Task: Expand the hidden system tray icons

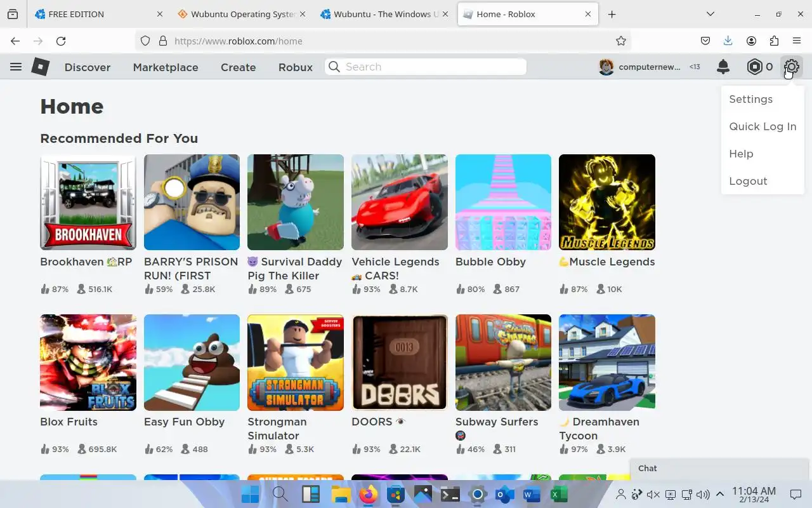Action: click(x=720, y=494)
